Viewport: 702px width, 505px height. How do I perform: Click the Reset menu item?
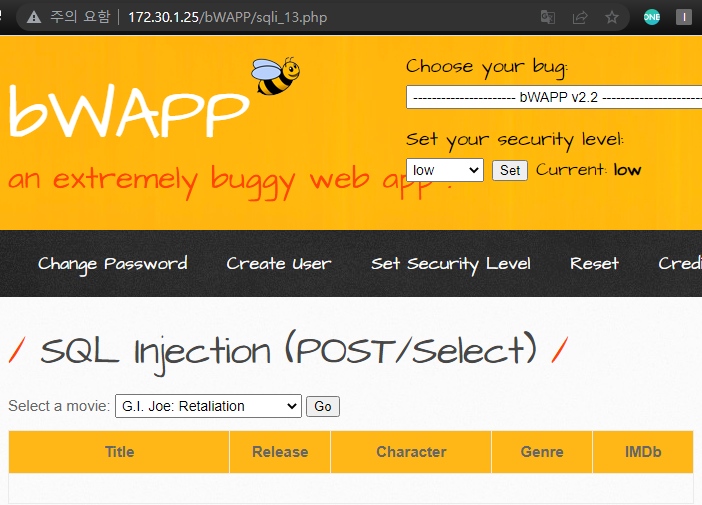(x=594, y=264)
